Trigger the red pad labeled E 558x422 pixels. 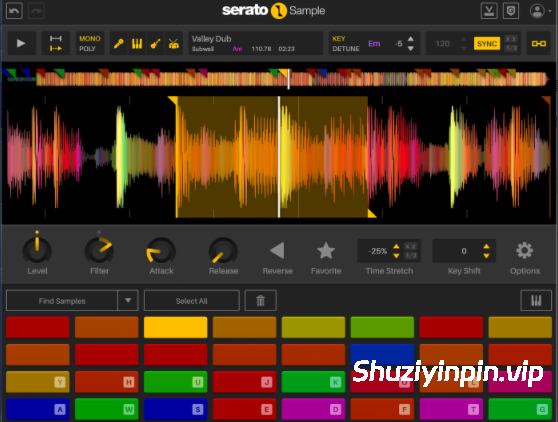coord(244,409)
